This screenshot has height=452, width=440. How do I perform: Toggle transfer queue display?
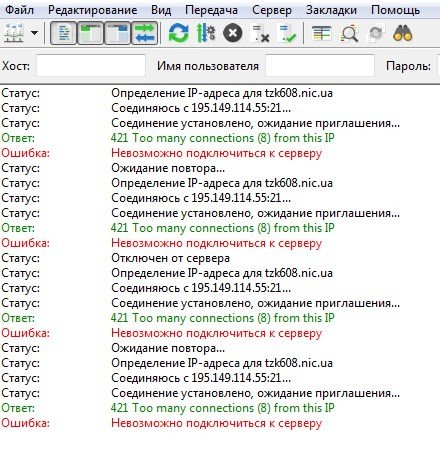point(145,33)
